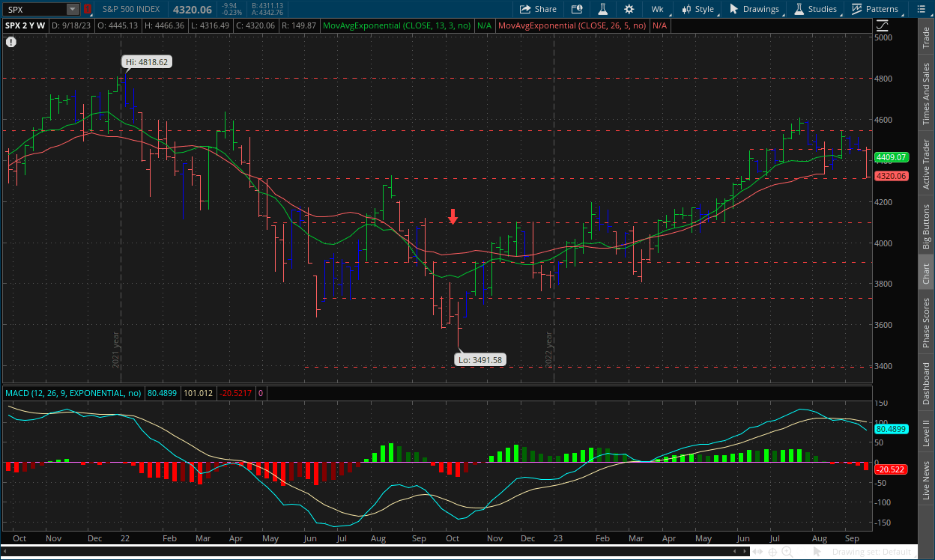Click the SPX 2 Y W timeframe label
The width and height of the screenshot is (935, 560).
[x=25, y=25]
